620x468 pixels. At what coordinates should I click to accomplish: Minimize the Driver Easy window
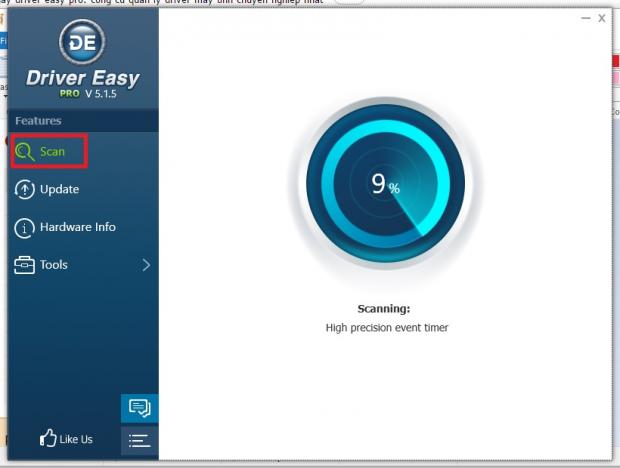(x=584, y=18)
